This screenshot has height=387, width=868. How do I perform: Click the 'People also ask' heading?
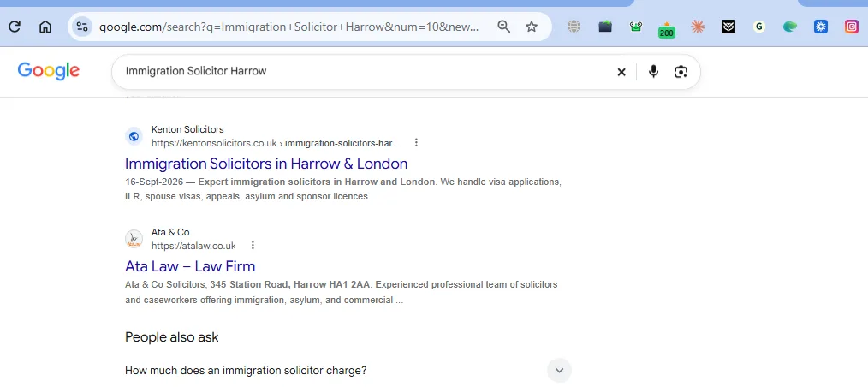(171, 337)
